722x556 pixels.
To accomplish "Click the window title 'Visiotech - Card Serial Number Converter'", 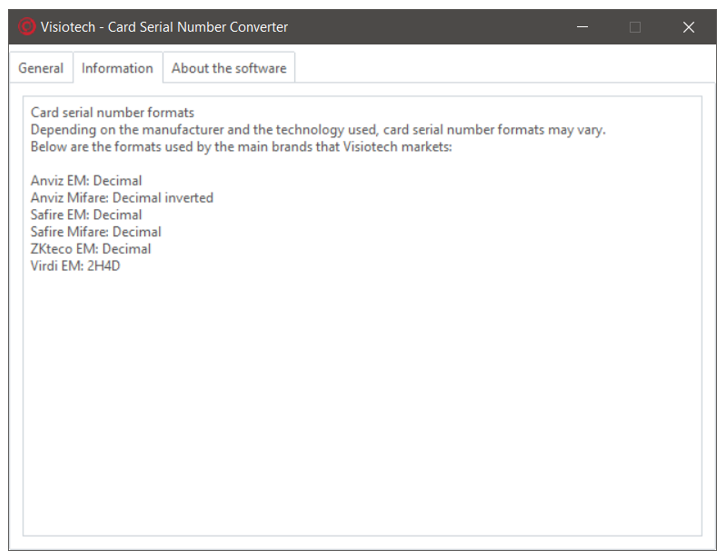I will pyautogui.click(x=164, y=27).
